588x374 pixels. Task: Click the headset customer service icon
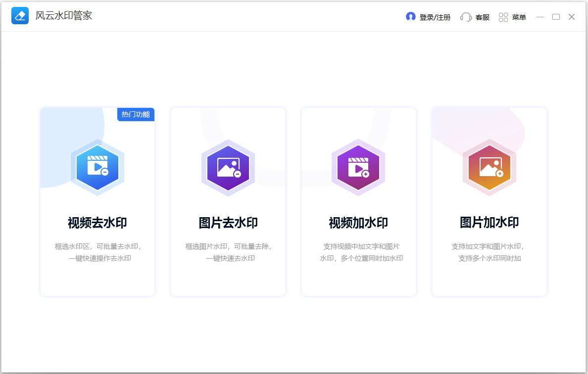[465, 17]
